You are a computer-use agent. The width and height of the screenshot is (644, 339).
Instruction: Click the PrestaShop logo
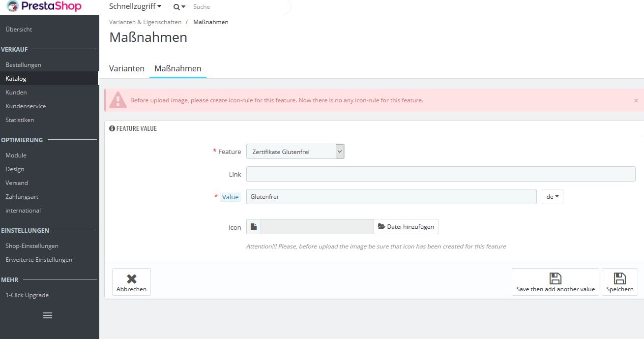point(44,7)
